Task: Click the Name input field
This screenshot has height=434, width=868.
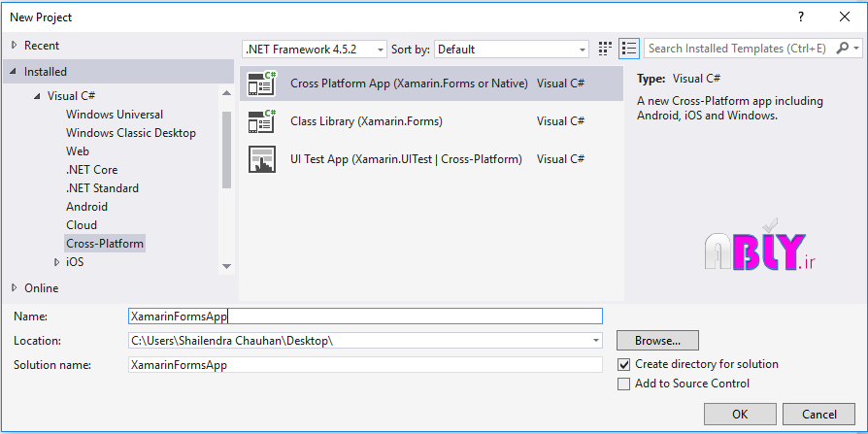Action: [365, 317]
